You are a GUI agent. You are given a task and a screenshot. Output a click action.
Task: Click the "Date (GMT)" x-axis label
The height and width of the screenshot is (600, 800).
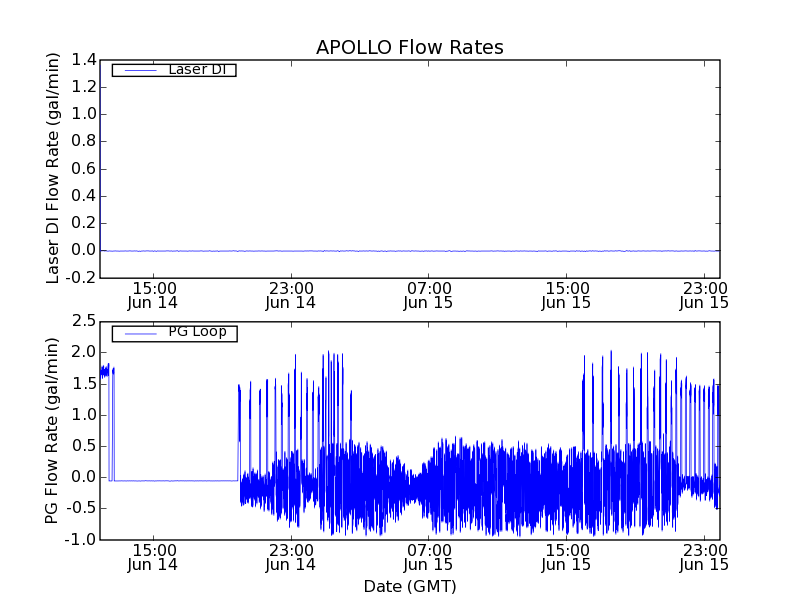pyautogui.click(x=409, y=586)
